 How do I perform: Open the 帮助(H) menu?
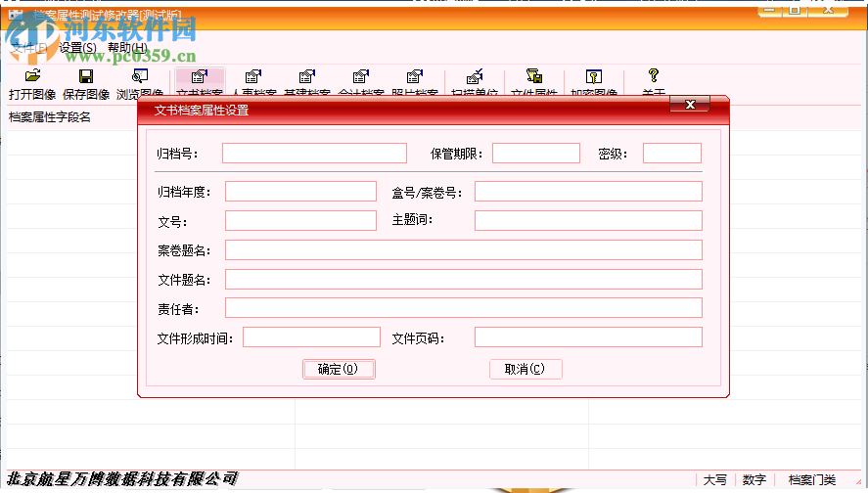click(127, 48)
